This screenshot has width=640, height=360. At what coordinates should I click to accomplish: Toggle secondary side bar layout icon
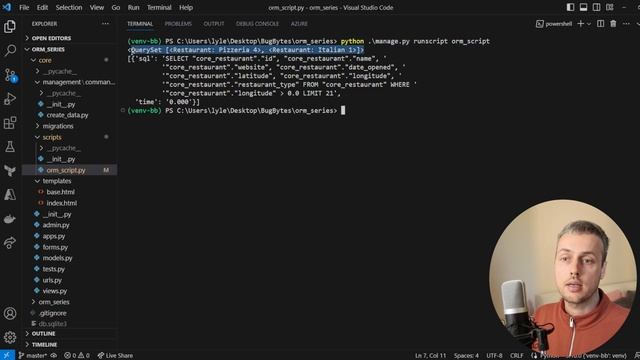coord(596,7)
